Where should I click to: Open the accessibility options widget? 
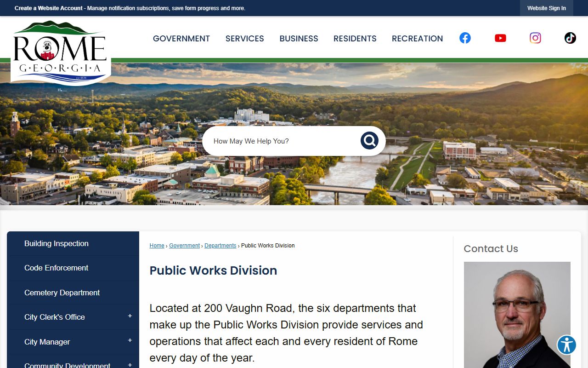(567, 345)
